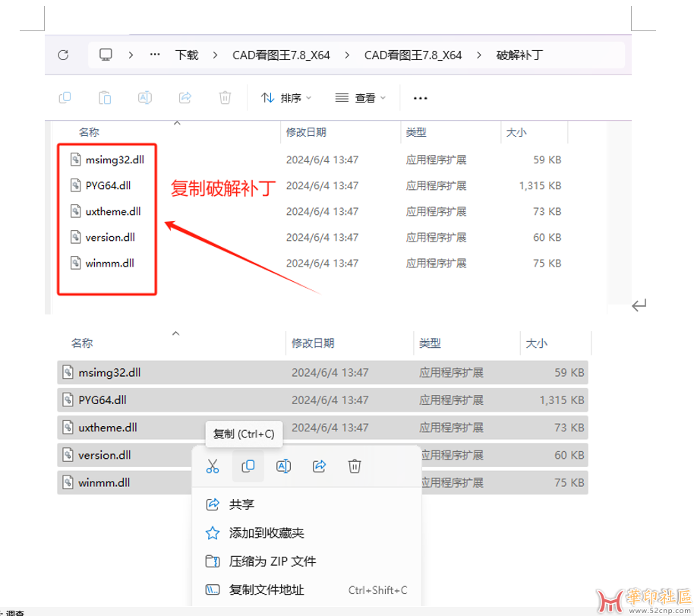Expand chevron after first CAD看图王7.8_X64 breadcrumb
The width and height of the screenshot is (694, 616).
347,55
